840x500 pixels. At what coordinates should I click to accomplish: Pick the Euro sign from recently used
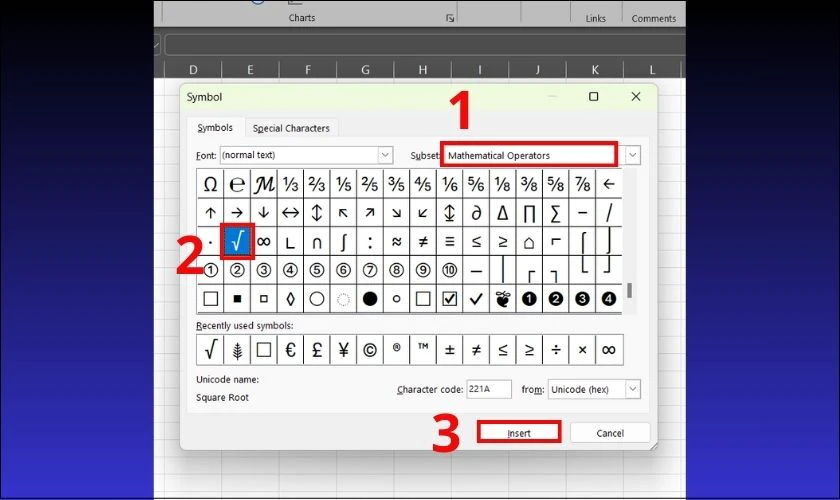pos(290,350)
